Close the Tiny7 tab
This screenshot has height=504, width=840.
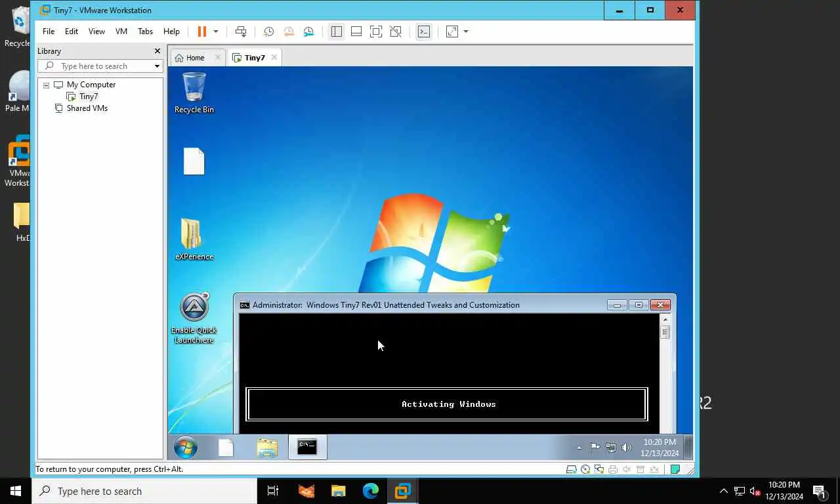(274, 57)
